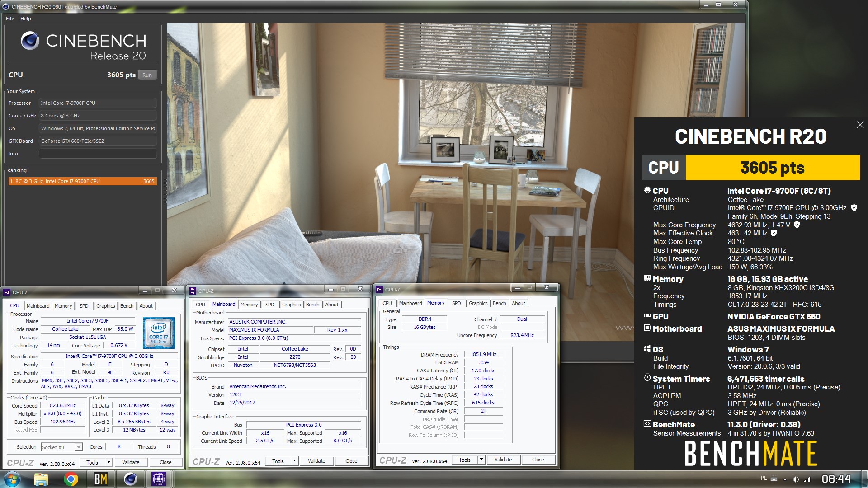The image size is (868, 488).
Task: Run the Cinebench CPU benchmark
Action: [147, 75]
